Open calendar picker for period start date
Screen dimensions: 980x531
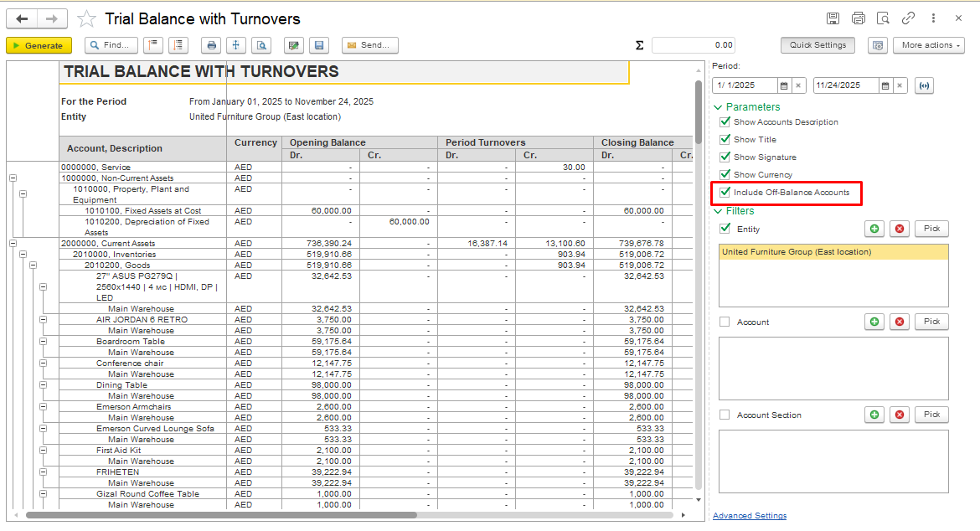tap(784, 85)
